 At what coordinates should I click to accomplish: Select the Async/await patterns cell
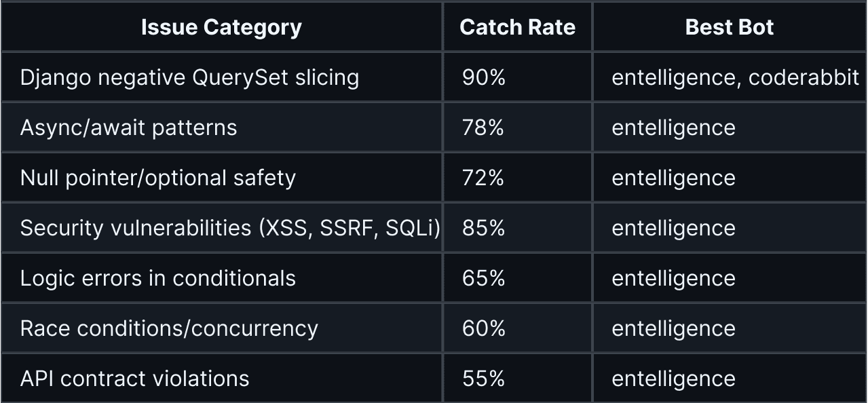(129, 128)
